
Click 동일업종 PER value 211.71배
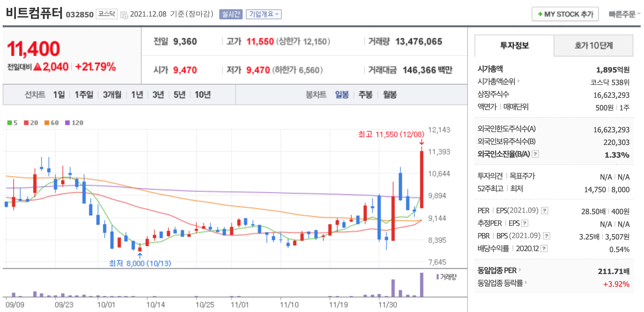point(614,271)
